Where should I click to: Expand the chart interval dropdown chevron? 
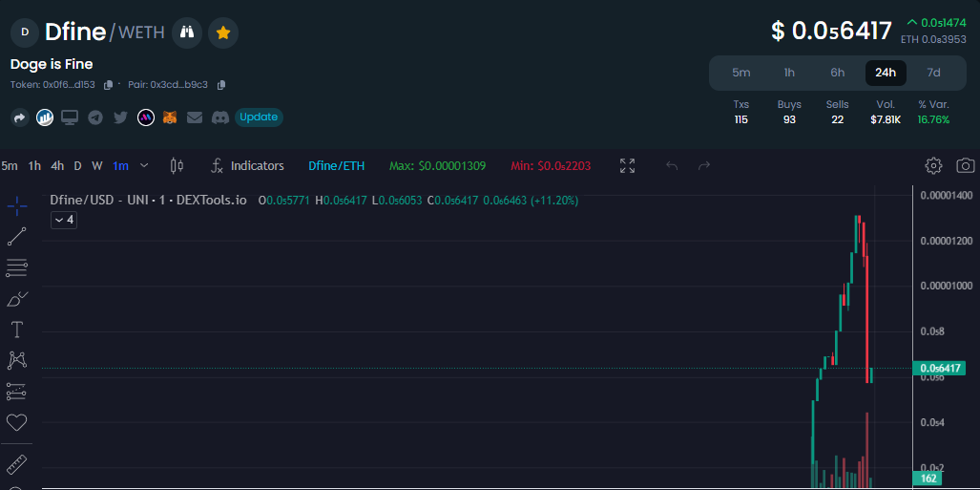click(x=144, y=166)
